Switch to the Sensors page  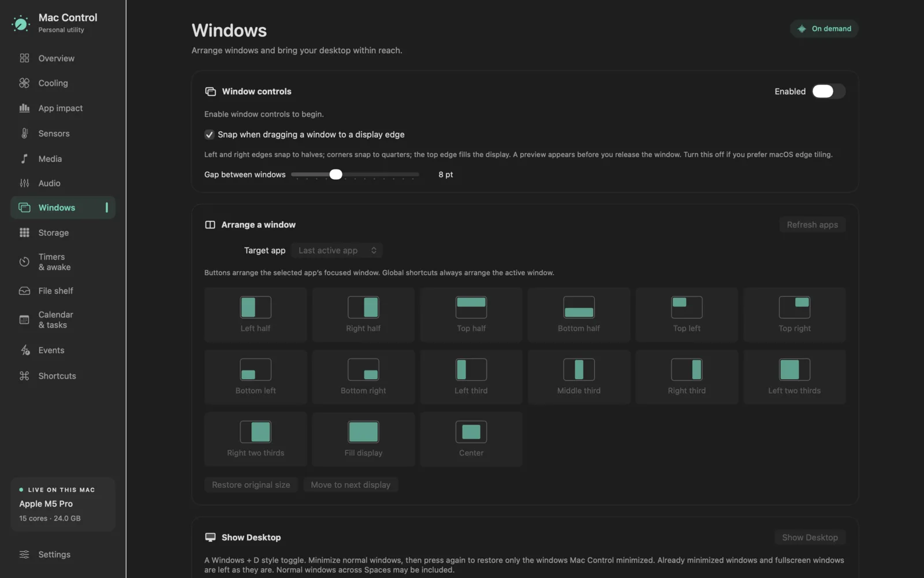(x=63, y=134)
